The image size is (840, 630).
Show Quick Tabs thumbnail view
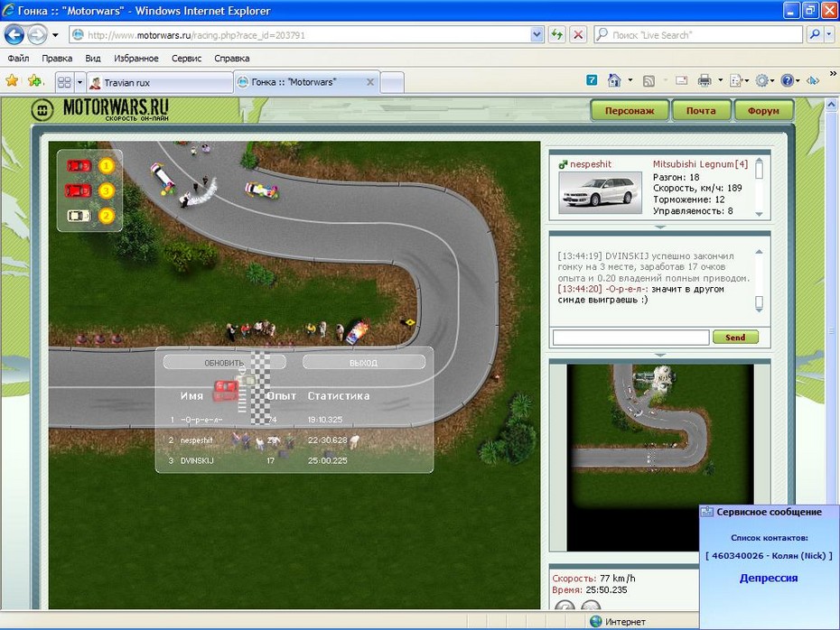point(64,82)
